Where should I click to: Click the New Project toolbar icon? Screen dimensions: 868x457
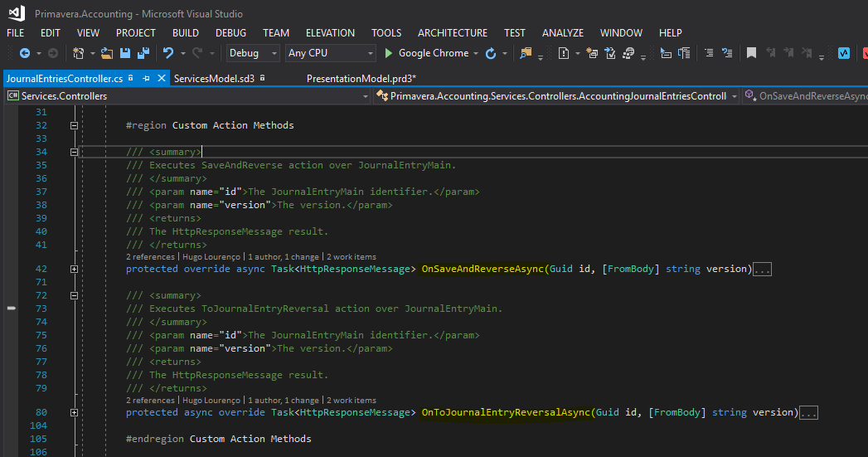click(x=79, y=53)
